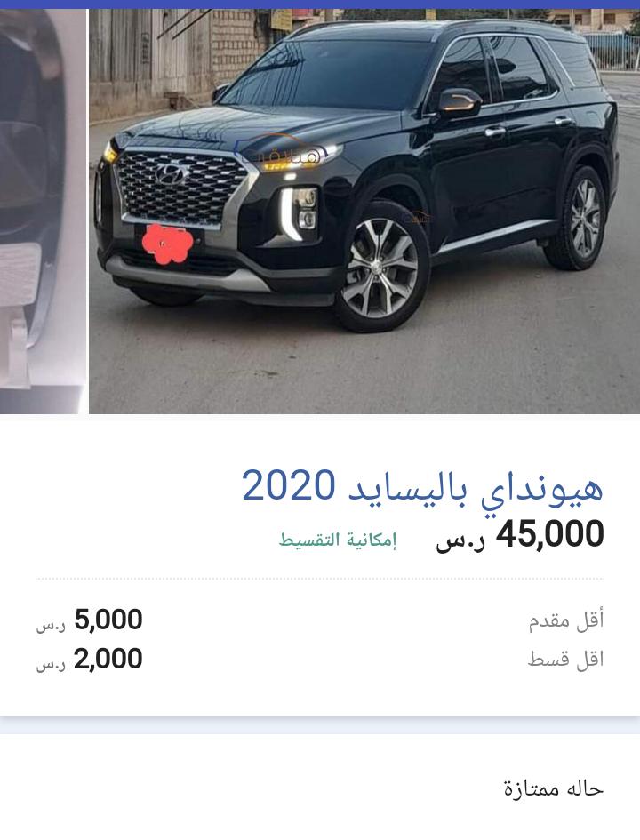This screenshot has height=840, width=640.
Task: Select the 45,000 ر.س price
Action: point(520,534)
